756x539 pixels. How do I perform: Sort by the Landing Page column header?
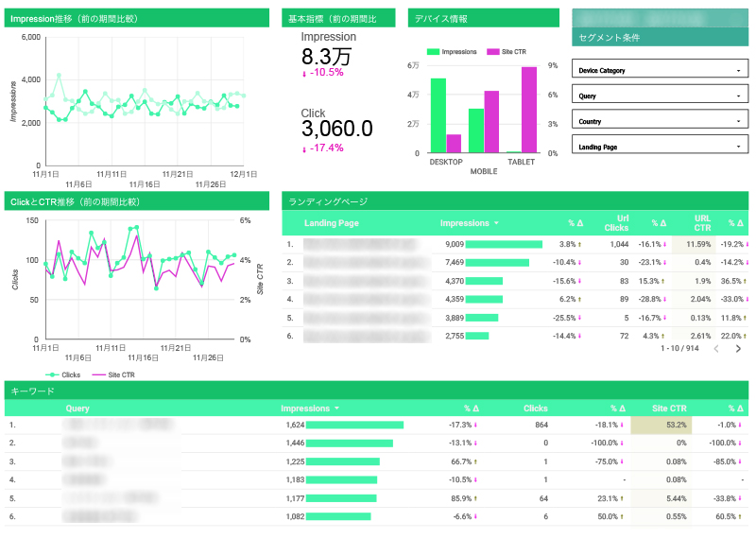click(x=331, y=223)
